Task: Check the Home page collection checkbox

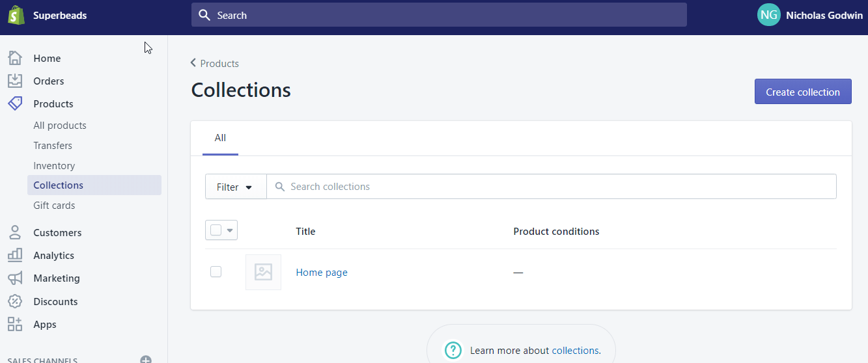Action: click(216, 272)
